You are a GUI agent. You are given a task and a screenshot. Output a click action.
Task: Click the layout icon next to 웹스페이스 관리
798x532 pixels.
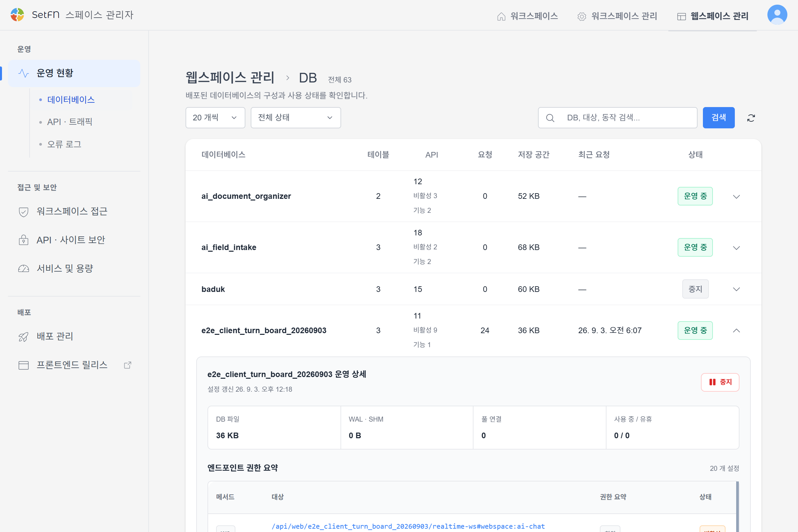point(681,16)
